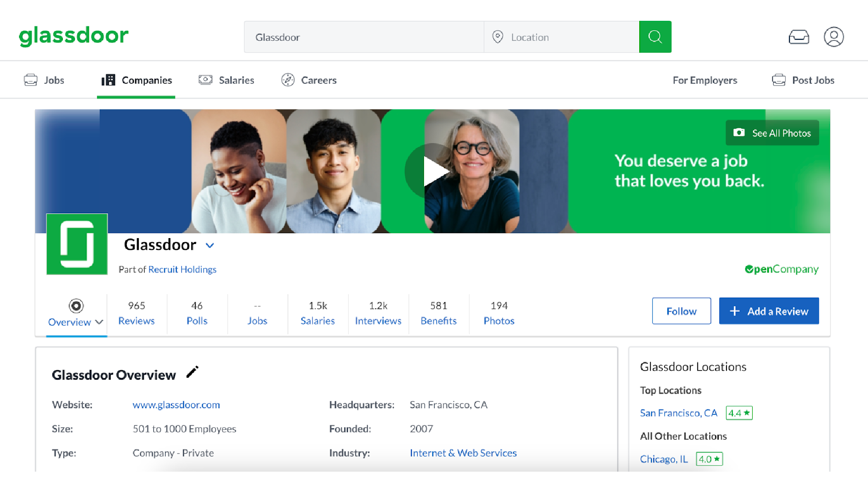Viewport: 868px width, 488px height.
Task: Expand the Overview tab chevron
Action: click(99, 322)
